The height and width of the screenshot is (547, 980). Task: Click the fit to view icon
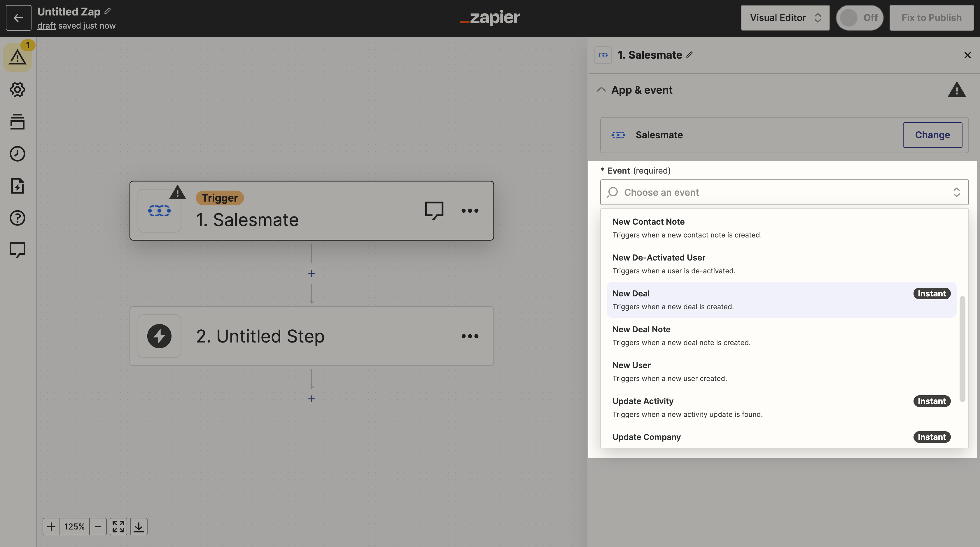(x=118, y=527)
